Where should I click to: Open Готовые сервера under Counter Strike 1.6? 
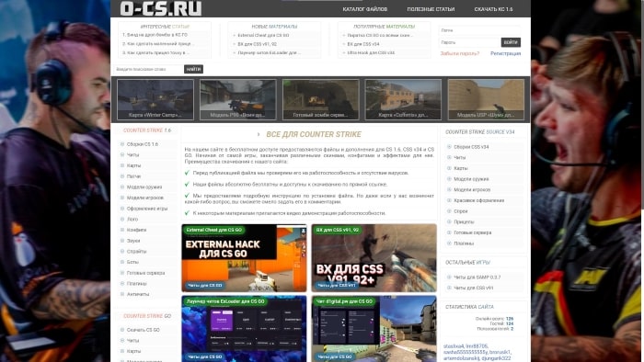pyautogui.click(x=145, y=273)
